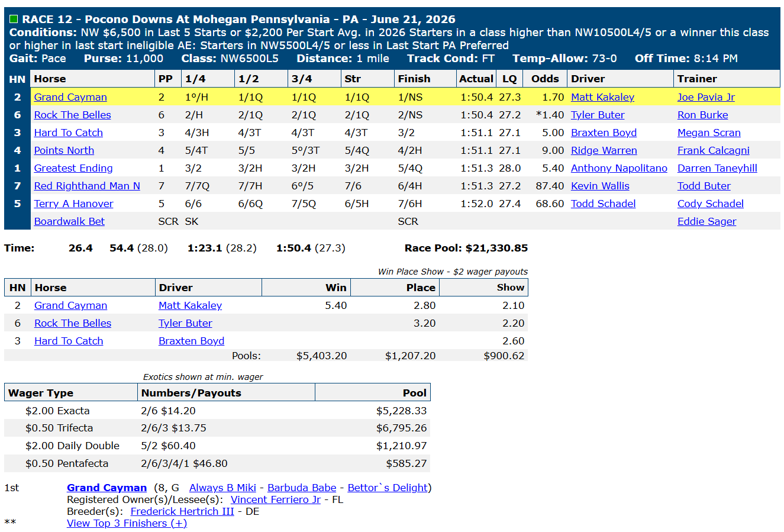The width and height of the screenshot is (784, 532).
Task: Open driver Matt Kakaley in results table
Action: (x=602, y=97)
